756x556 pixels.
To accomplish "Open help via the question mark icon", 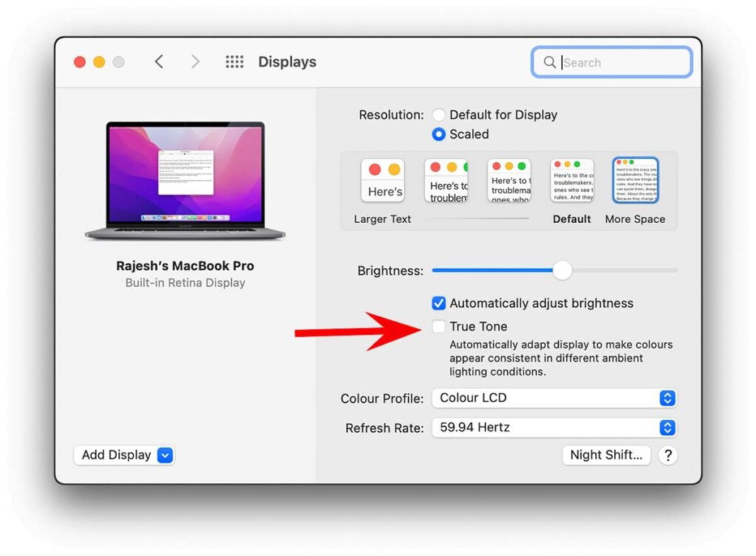I will click(668, 455).
